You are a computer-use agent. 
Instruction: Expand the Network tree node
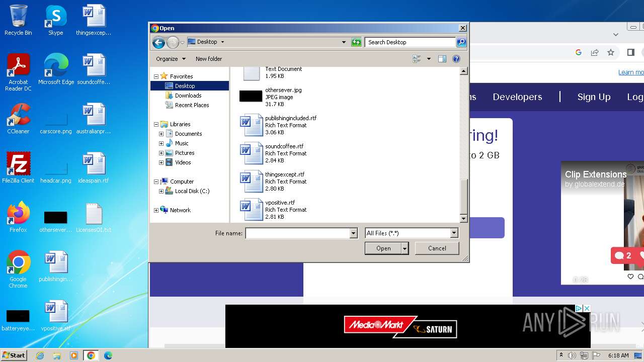[156, 210]
